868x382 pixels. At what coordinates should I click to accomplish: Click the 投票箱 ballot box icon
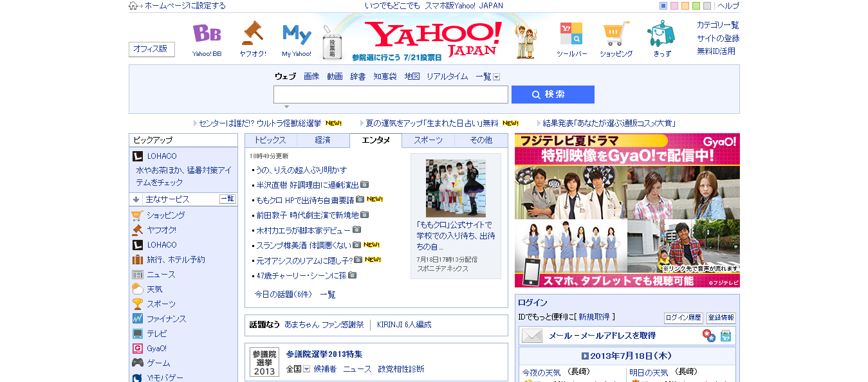[x=332, y=42]
